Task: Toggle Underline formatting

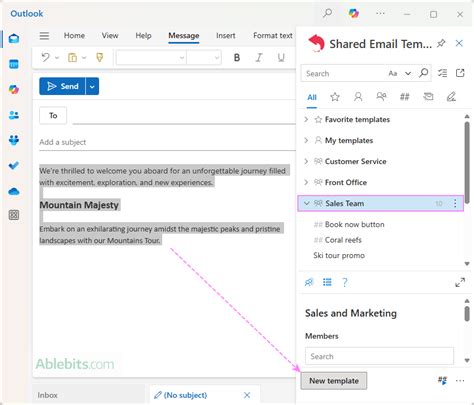Action: (x=281, y=58)
